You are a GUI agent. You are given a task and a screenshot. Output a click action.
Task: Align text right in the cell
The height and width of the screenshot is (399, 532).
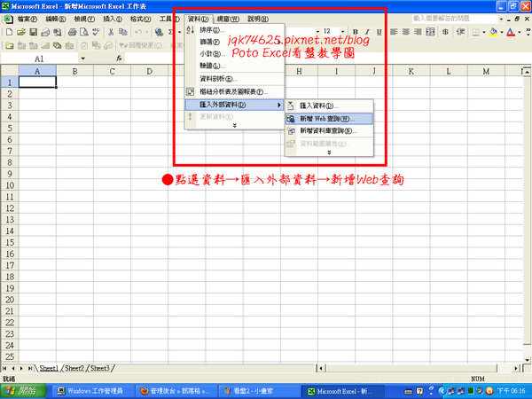[x=418, y=32]
